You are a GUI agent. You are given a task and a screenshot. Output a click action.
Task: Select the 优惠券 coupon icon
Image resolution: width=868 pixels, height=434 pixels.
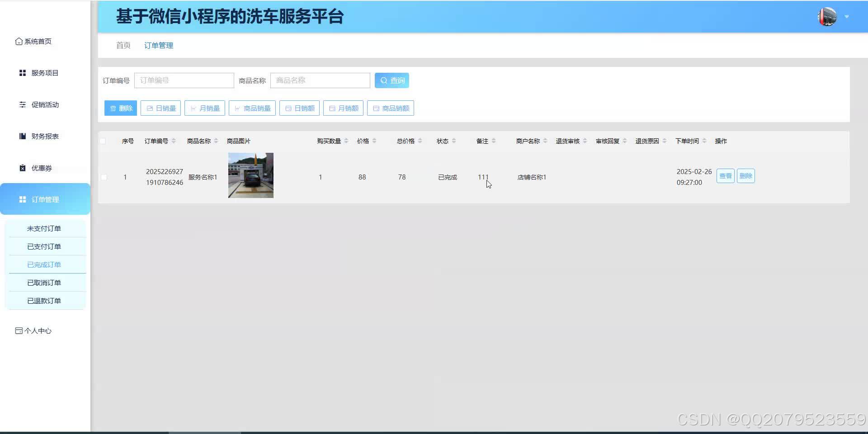[22, 168]
